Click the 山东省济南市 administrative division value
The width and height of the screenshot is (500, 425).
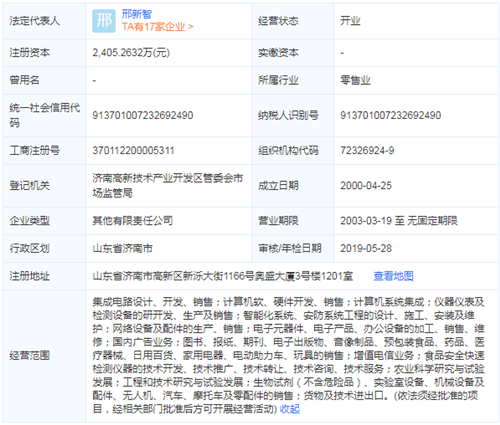tap(123, 248)
